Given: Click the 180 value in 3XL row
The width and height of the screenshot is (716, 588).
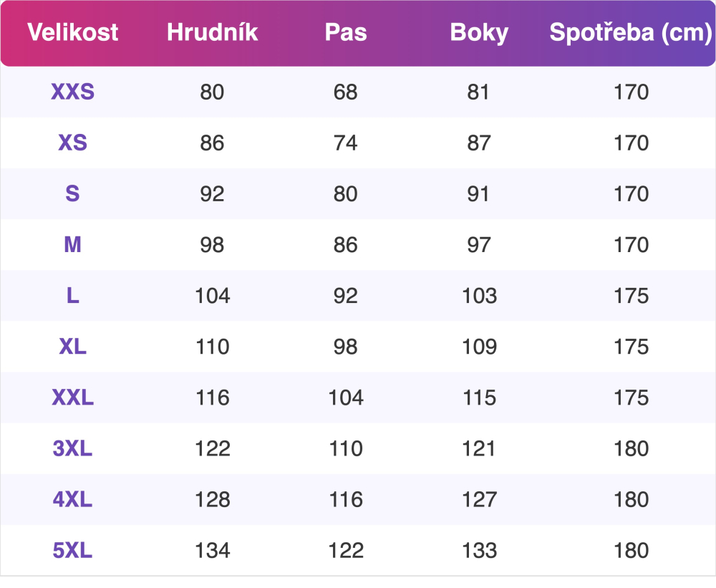Looking at the screenshot, I should tap(631, 448).
